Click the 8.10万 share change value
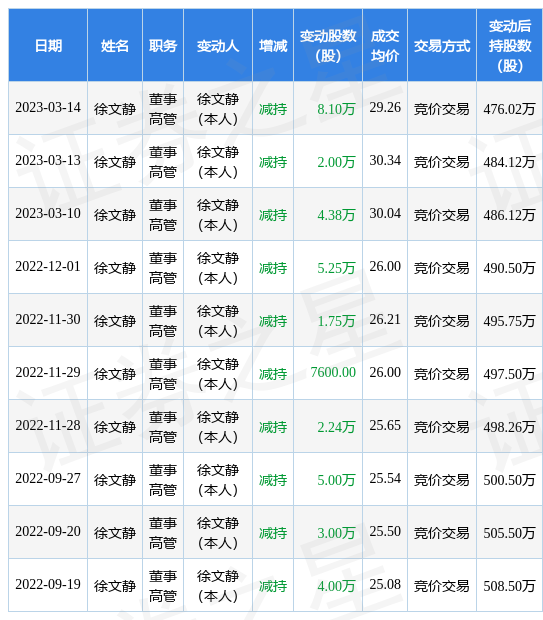This screenshot has width=543, height=620. (x=336, y=109)
